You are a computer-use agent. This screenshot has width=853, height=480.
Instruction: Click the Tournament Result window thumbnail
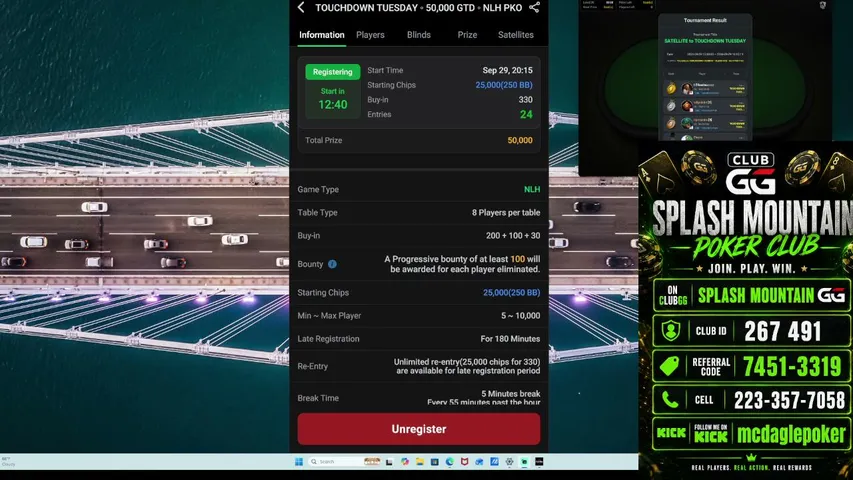coord(705,77)
